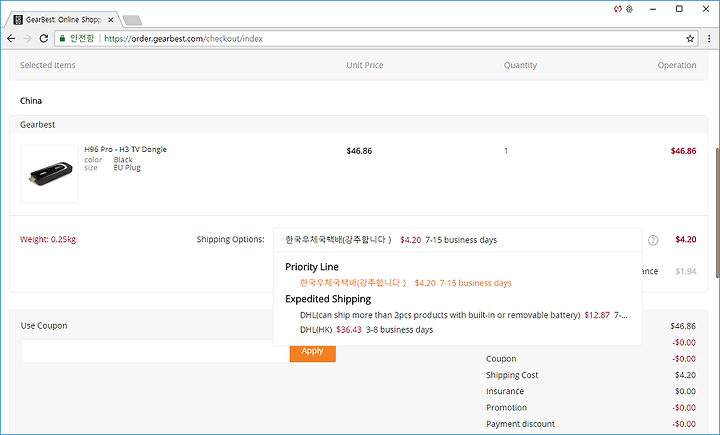Click the Unit Price column header
720x435 pixels.
coord(365,65)
